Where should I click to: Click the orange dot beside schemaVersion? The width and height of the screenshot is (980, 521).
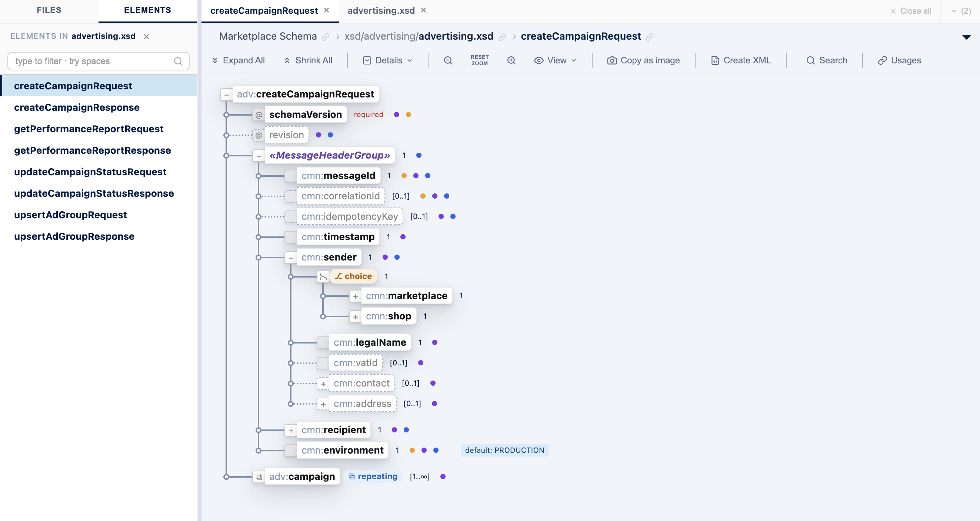[409, 115]
